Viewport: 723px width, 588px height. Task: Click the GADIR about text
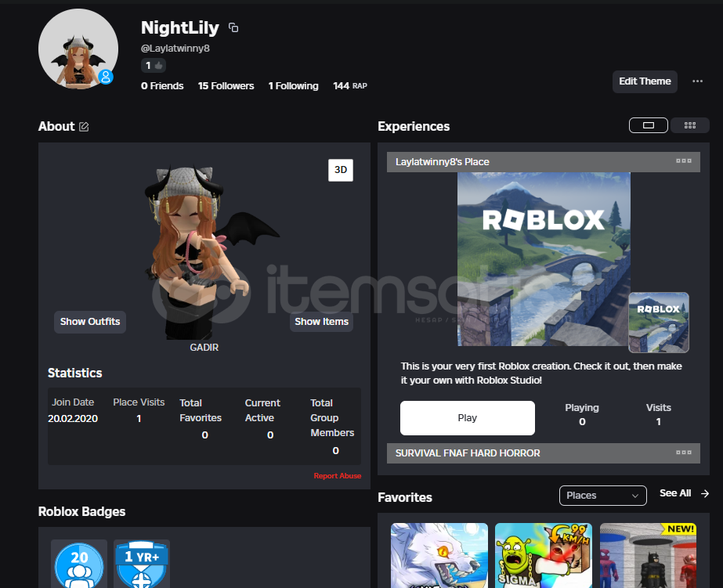pos(204,348)
